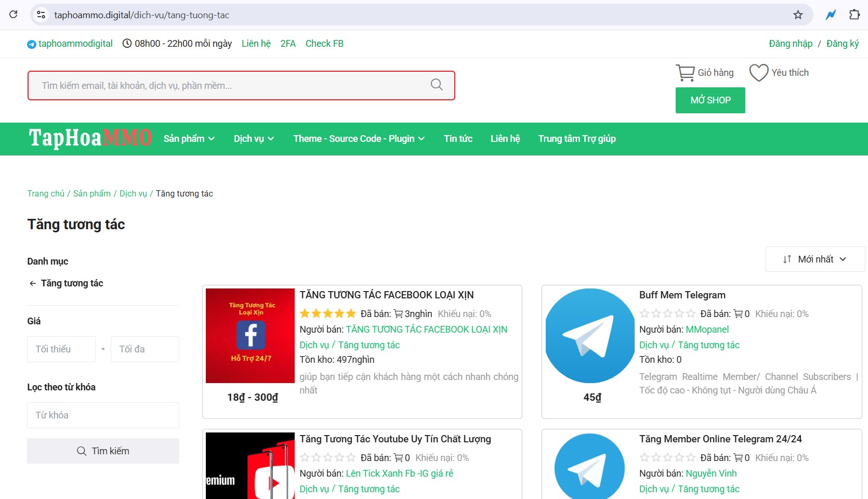Open Trung tâm Trợ giúp
The image size is (868, 499).
pos(577,139)
